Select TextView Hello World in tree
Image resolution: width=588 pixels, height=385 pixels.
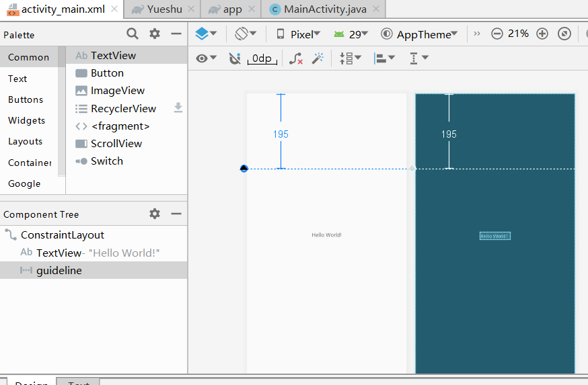94,253
